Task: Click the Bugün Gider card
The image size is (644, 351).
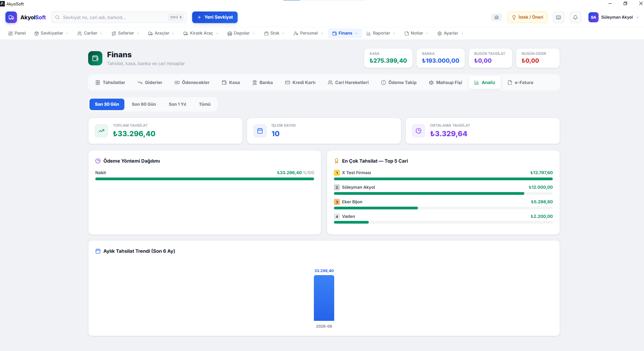Action: (x=538, y=58)
